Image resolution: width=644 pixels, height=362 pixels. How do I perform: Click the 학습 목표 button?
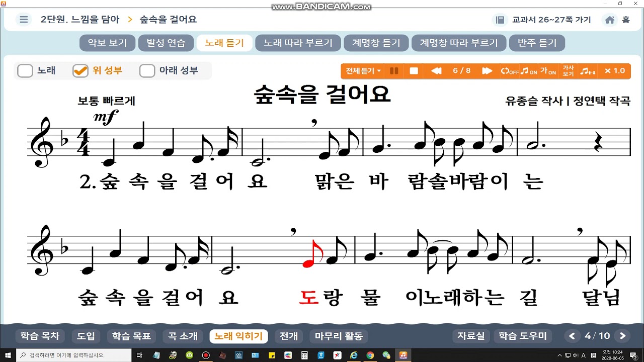pos(131,336)
